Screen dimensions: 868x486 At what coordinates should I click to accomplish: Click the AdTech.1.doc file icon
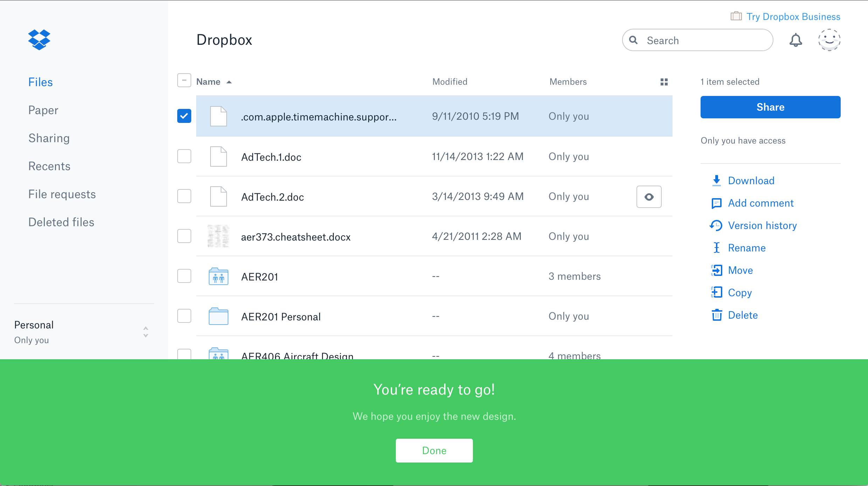coord(218,157)
